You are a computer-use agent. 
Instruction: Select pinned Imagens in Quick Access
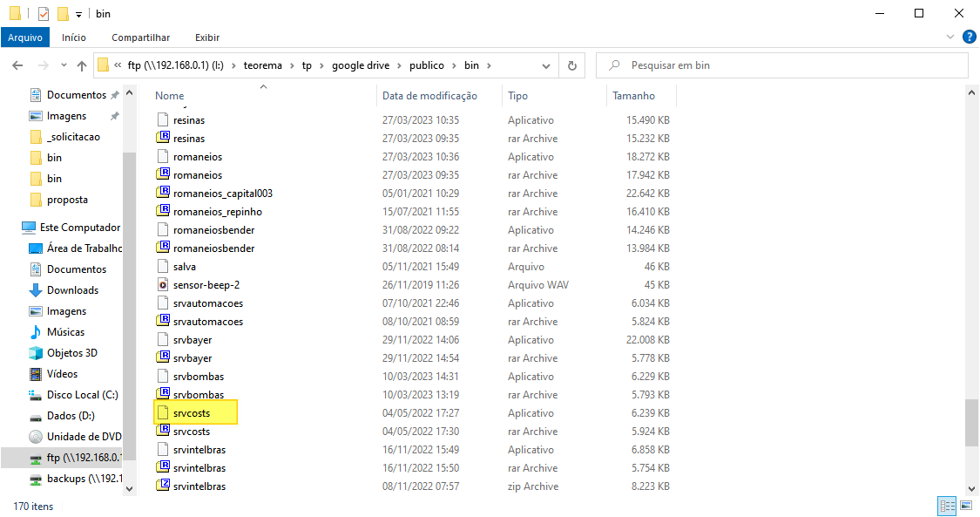pyautogui.click(x=66, y=116)
